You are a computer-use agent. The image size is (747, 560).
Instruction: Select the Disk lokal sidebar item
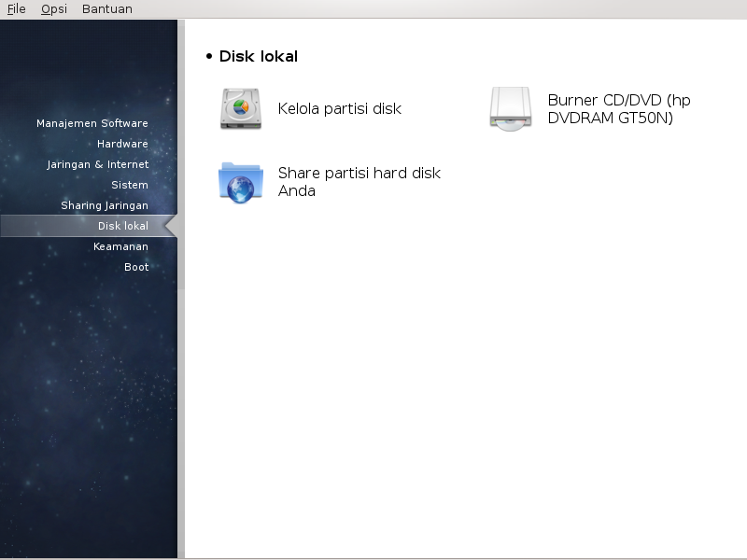pyautogui.click(x=89, y=226)
